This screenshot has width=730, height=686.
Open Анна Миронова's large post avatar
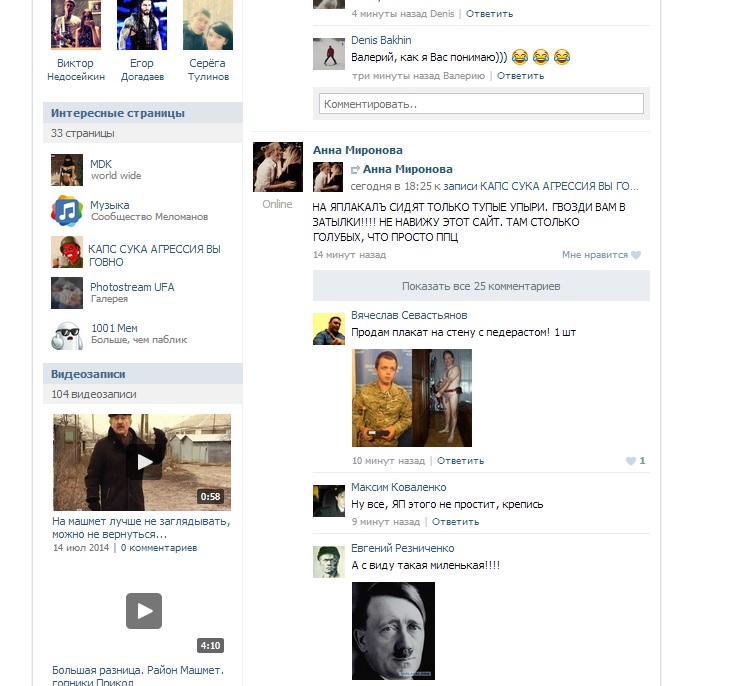278,167
